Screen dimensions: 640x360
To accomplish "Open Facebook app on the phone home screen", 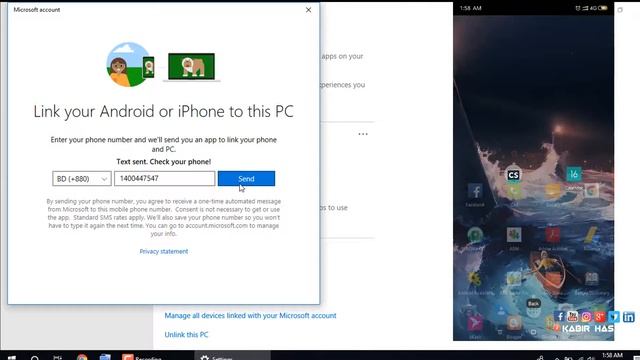I will (475, 191).
